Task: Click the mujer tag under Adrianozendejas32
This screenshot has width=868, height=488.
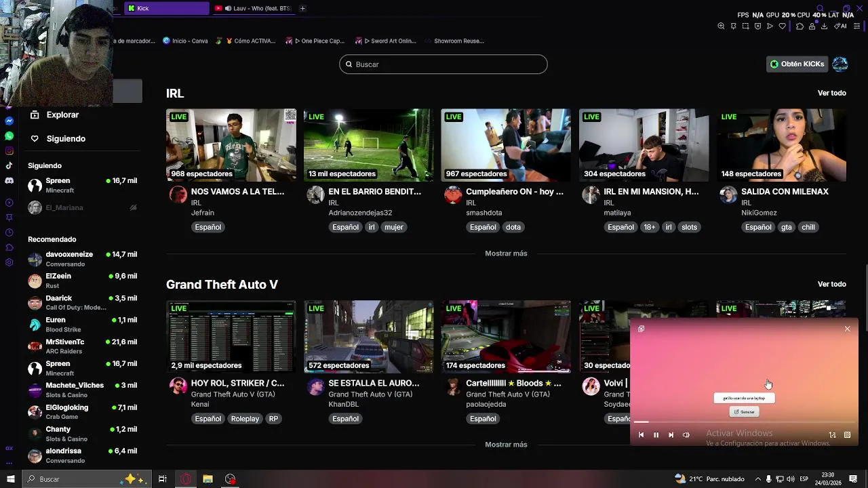Action: pos(394,227)
